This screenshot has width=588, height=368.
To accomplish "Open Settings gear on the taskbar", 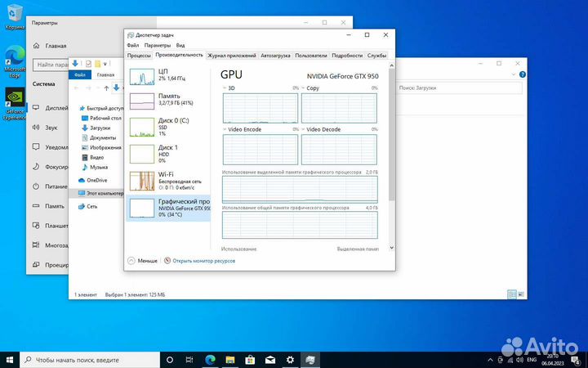I will click(290, 360).
